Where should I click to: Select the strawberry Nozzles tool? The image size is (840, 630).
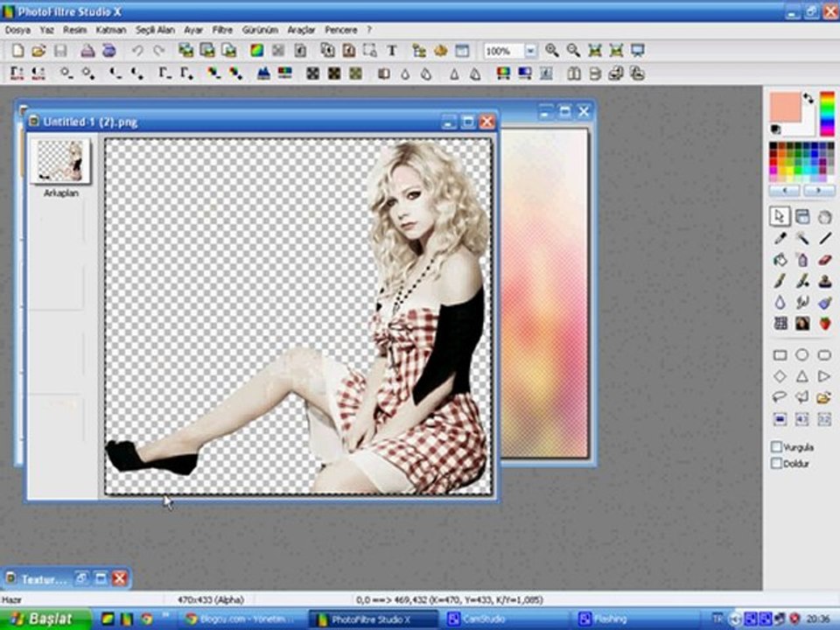click(824, 323)
